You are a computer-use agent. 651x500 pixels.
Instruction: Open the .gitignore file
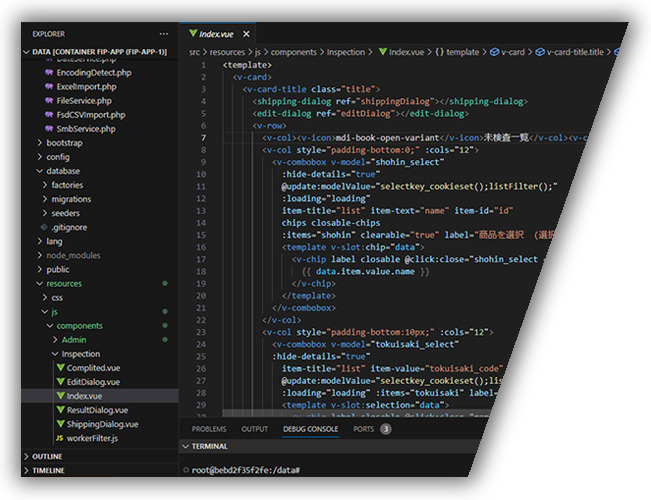point(69,228)
